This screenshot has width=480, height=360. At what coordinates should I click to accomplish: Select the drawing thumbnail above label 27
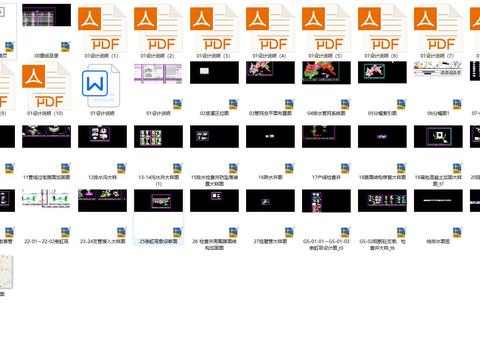[x=270, y=200]
